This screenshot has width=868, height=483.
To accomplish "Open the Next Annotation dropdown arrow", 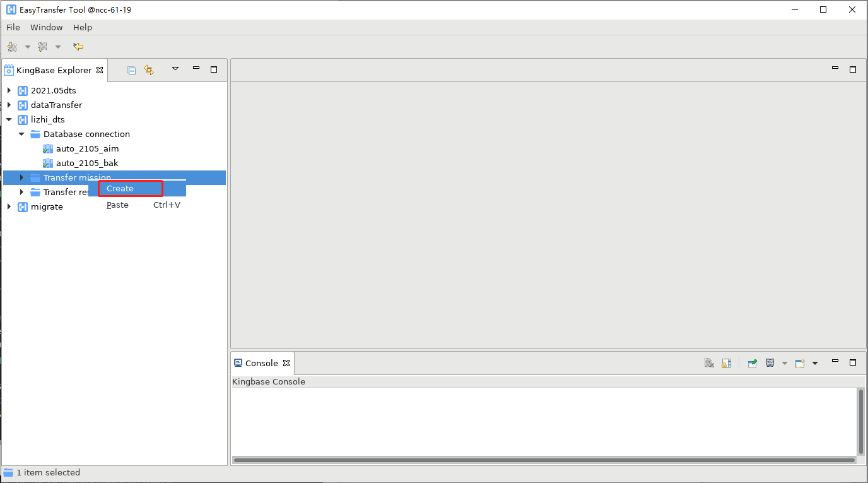I will [x=27, y=47].
